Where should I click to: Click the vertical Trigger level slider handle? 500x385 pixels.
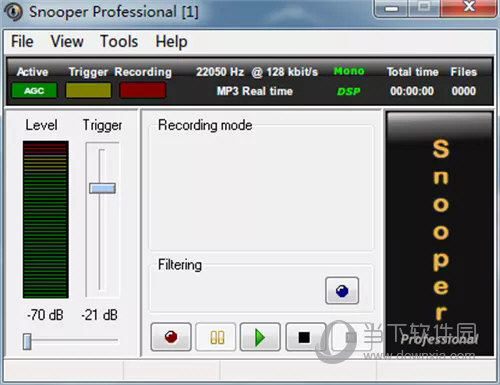tap(102, 188)
